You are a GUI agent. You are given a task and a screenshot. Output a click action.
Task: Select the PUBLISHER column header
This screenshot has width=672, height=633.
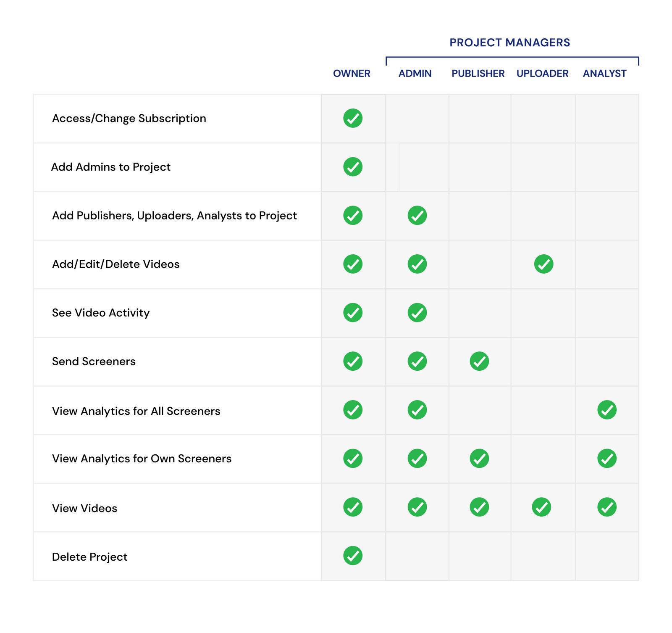(x=478, y=74)
